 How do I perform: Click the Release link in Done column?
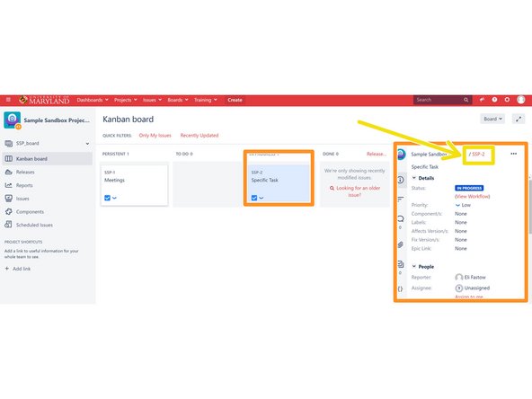coord(376,154)
